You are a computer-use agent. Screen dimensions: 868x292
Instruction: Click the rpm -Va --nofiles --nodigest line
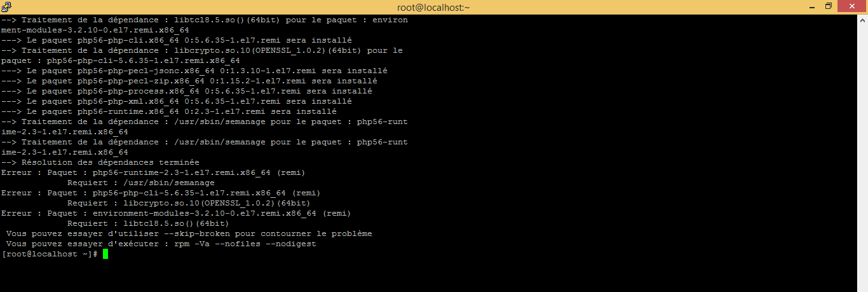[x=160, y=244]
